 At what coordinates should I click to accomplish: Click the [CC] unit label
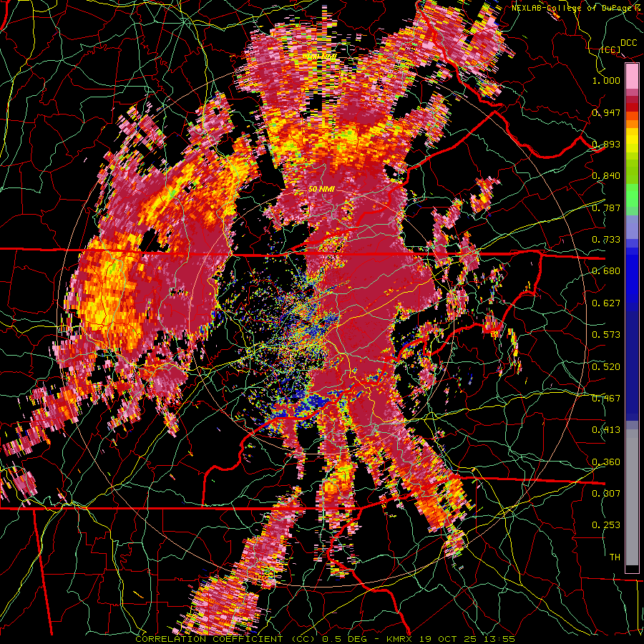click(611, 49)
